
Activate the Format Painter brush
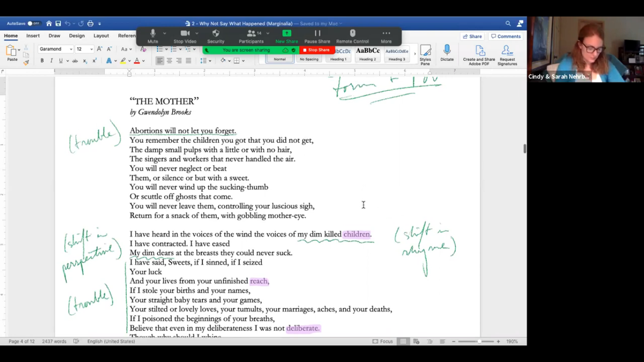point(26,62)
